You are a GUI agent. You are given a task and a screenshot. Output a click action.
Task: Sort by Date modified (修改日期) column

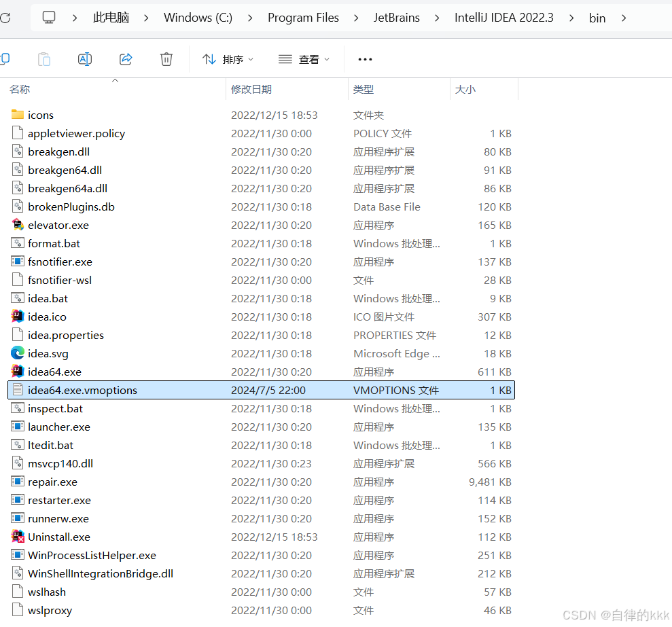251,89
